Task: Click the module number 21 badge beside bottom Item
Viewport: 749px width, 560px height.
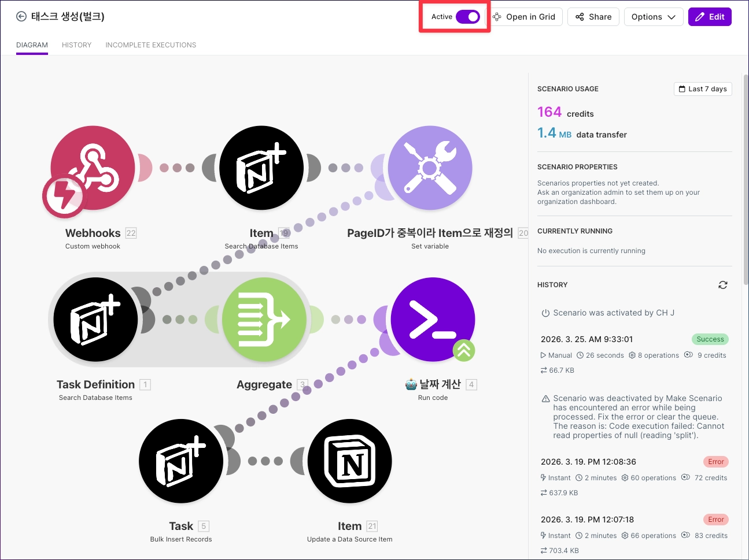Action: pyautogui.click(x=372, y=526)
